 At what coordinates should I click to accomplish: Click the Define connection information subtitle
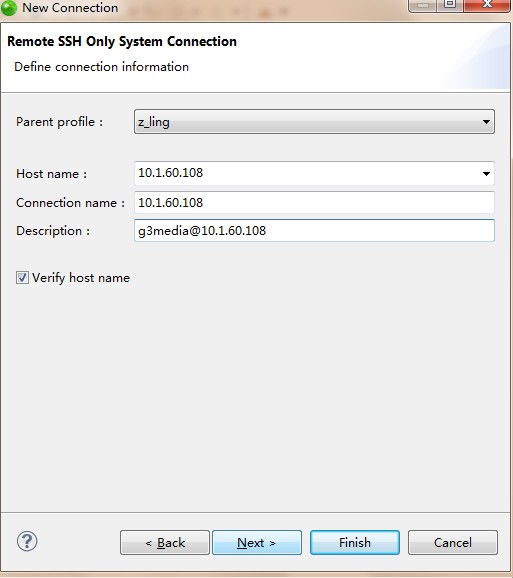(101, 67)
